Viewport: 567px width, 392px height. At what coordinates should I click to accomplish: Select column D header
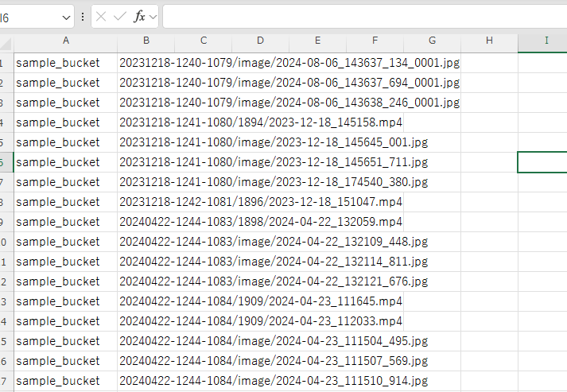[x=261, y=41]
